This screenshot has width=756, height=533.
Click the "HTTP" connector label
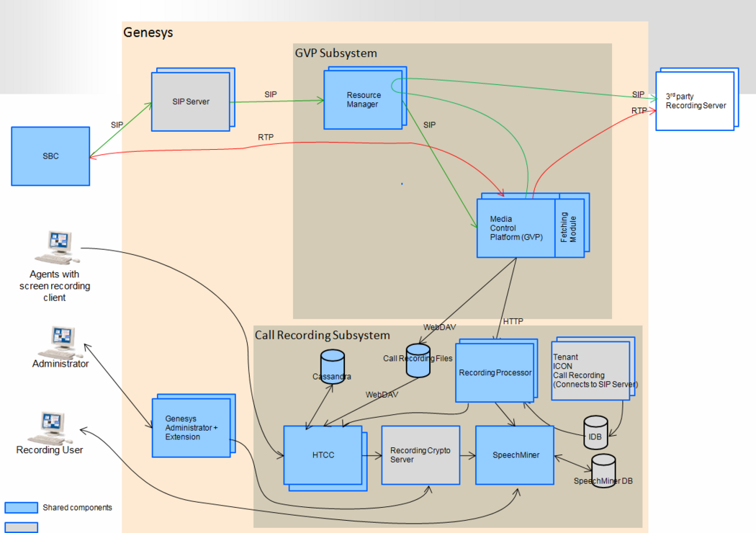tap(513, 321)
